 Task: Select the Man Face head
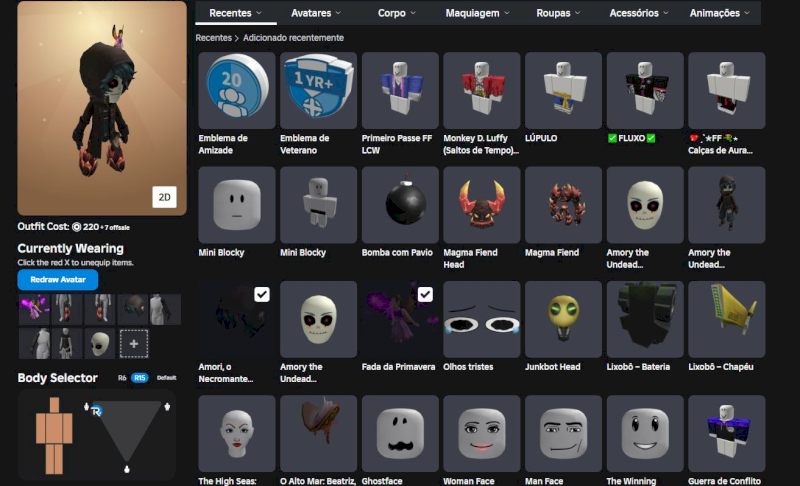click(x=563, y=433)
